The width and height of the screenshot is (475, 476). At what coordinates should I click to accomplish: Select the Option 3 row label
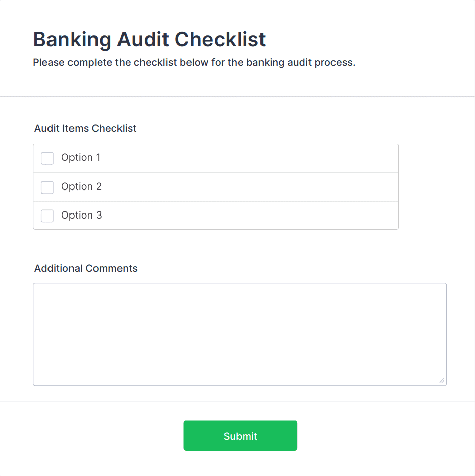[81, 216]
